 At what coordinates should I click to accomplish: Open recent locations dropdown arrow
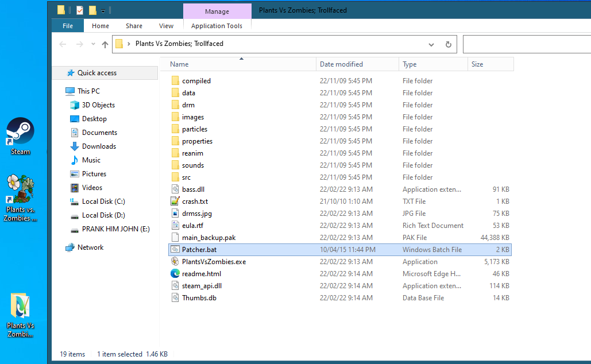click(x=93, y=44)
